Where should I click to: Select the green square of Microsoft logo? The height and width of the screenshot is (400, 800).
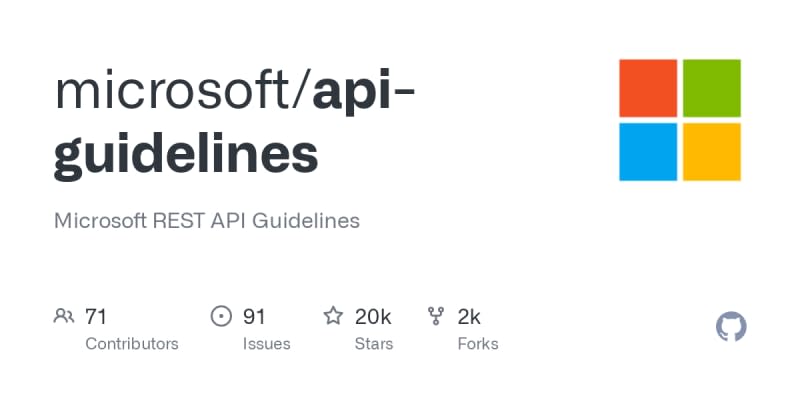(x=711, y=88)
